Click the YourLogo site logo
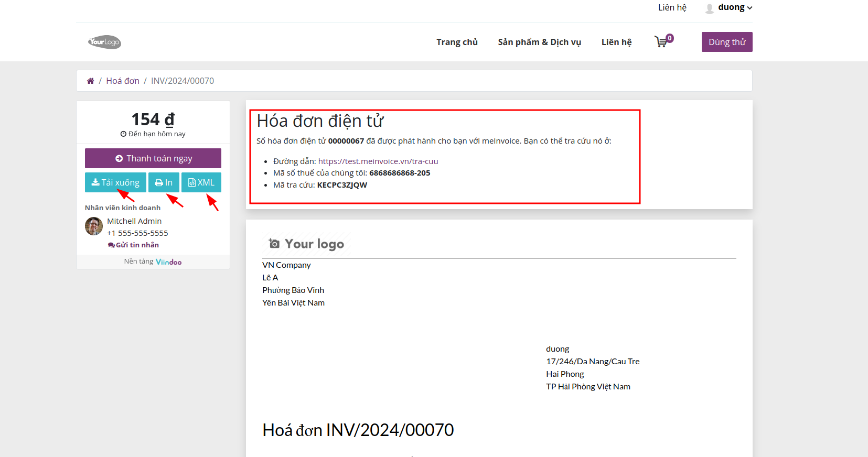Image resolution: width=868 pixels, height=457 pixels. pos(104,42)
